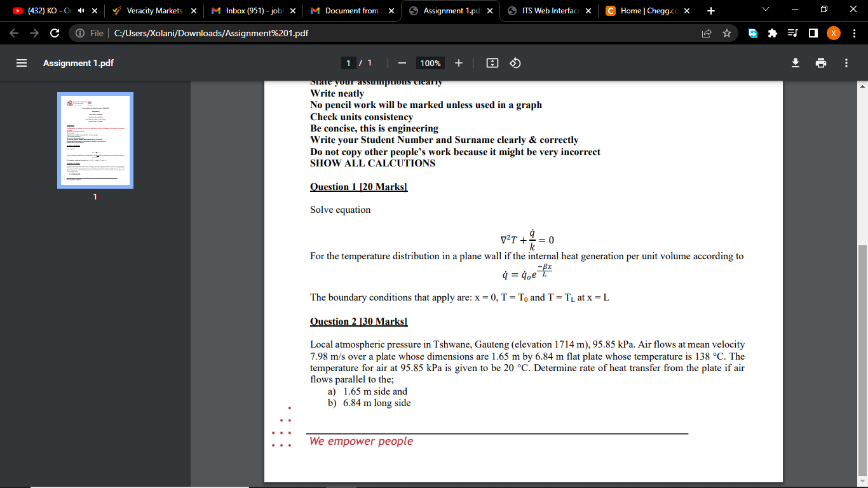Open the PDF download icon
The width and height of the screenshot is (868, 488).
(795, 63)
